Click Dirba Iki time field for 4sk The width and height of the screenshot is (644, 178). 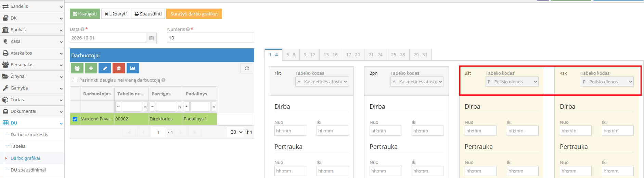pos(618,131)
